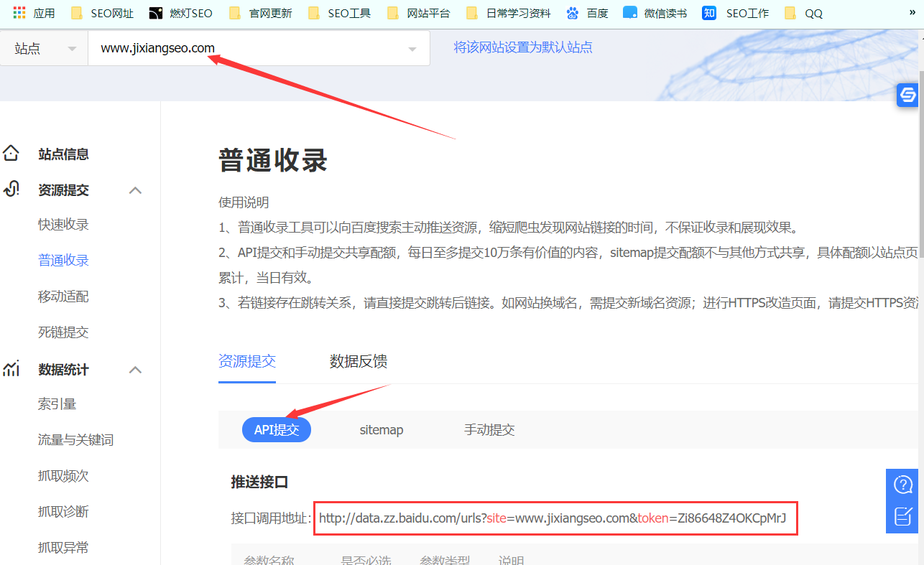This screenshot has height=565, width=924.
Task: Click the 资源提交 link icon
Action: pyautogui.click(x=11, y=189)
